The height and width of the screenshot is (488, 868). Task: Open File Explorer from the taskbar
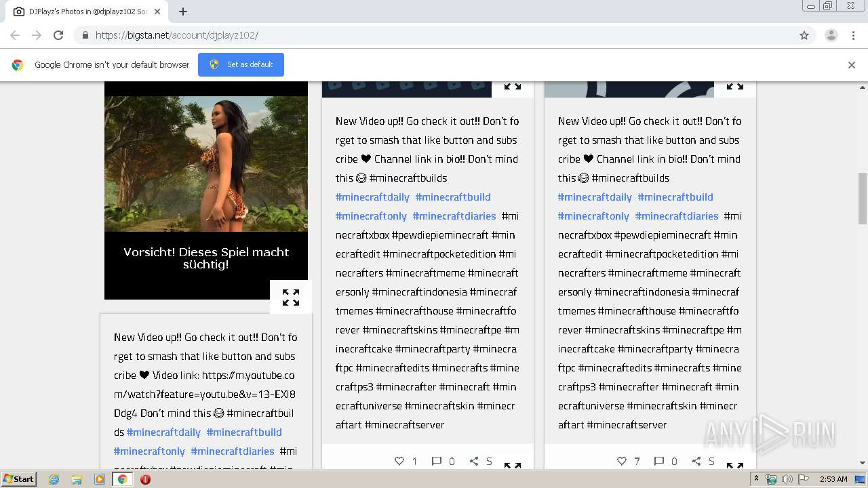[77, 479]
